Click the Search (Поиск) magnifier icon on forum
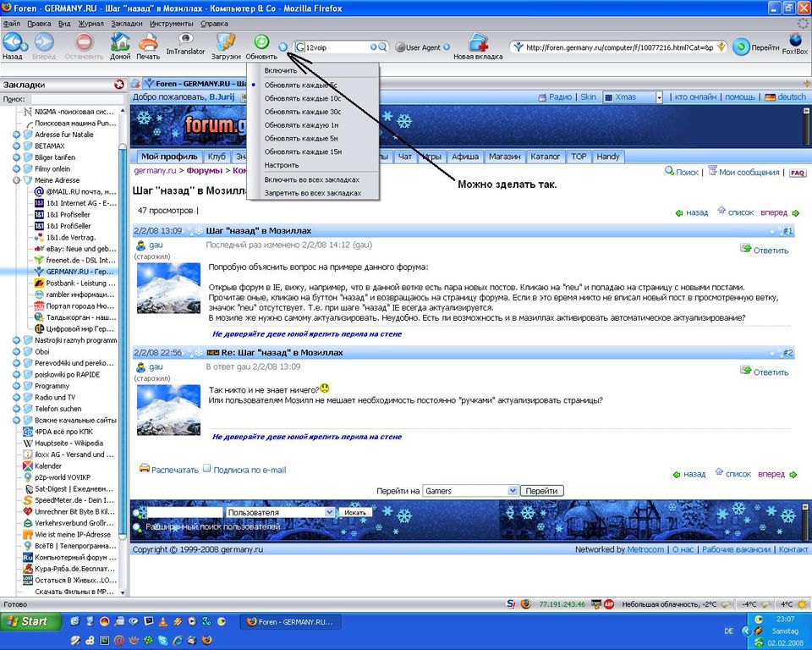Image resolution: width=812 pixels, height=650 pixels. click(669, 170)
